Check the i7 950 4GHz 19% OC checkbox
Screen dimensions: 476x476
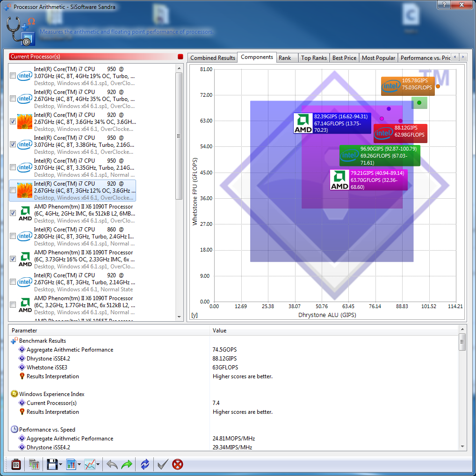(x=13, y=76)
